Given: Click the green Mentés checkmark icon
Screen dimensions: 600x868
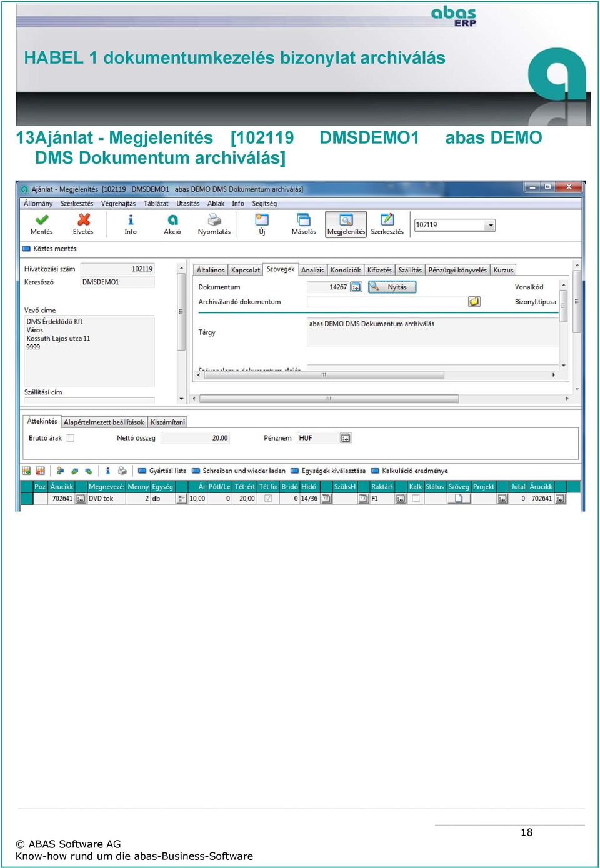Looking at the screenshot, I should point(42,220).
